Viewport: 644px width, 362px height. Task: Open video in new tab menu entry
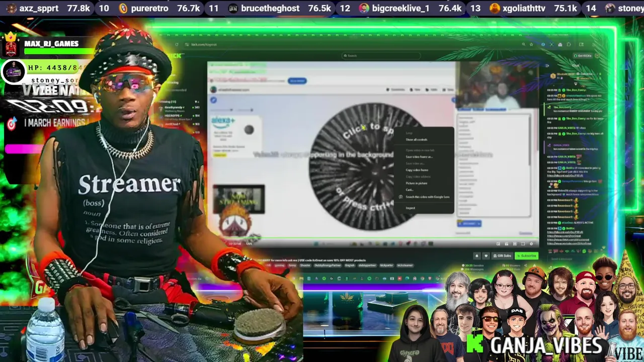(x=420, y=150)
